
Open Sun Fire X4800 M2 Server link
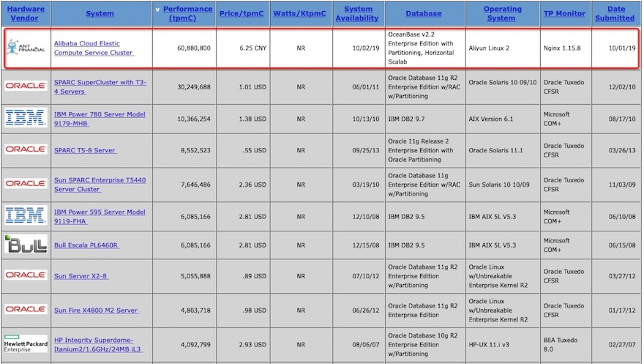point(96,311)
